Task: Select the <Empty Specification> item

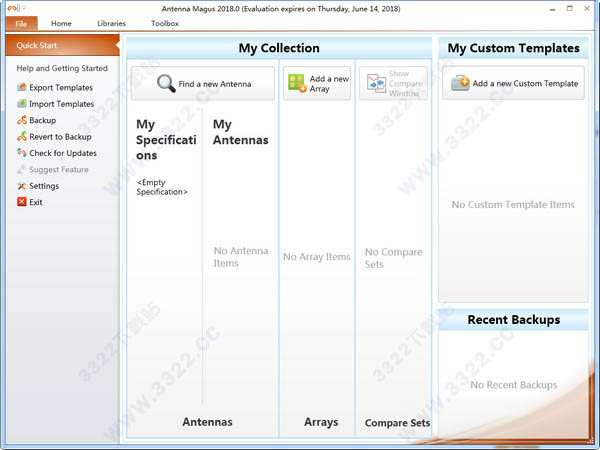Action: 162,187
